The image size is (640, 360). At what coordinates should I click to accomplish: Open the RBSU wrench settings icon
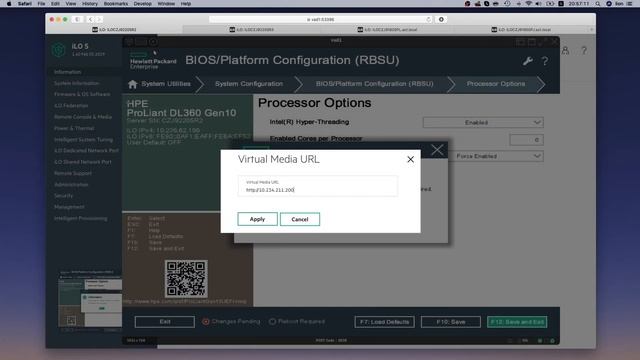point(527,61)
